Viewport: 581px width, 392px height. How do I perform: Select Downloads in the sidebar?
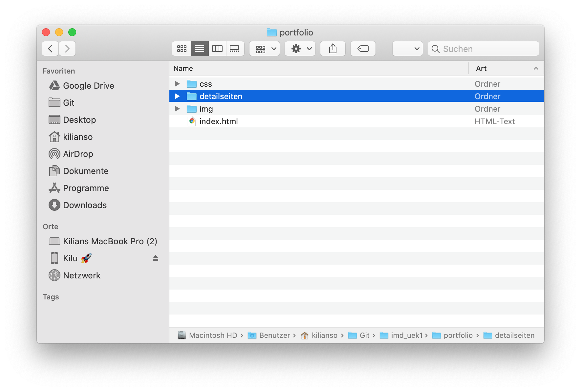(x=85, y=205)
